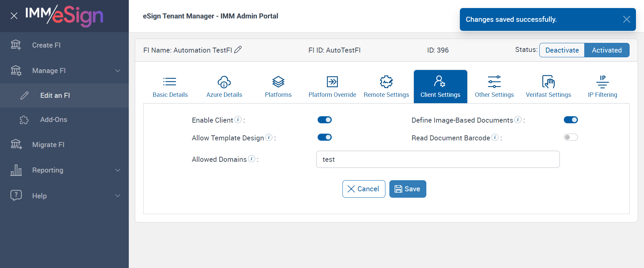Click the Read Document Barcode info icon
This screenshot has height=268, width=644.
point(495,137)
